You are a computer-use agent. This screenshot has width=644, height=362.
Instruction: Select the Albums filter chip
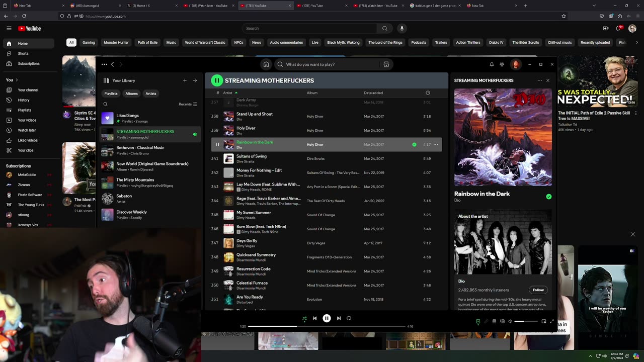click(131, 94)
